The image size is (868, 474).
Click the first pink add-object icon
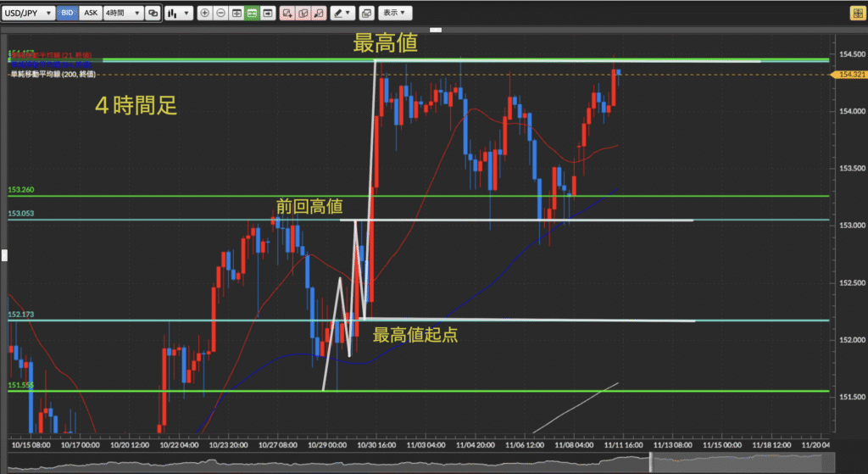point(287,14)
